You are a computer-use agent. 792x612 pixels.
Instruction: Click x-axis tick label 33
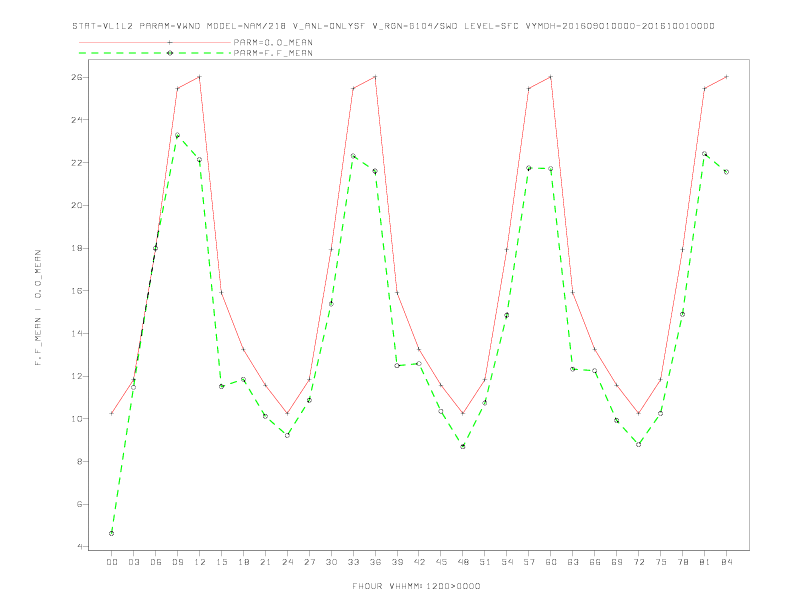(x=353, y=562)
